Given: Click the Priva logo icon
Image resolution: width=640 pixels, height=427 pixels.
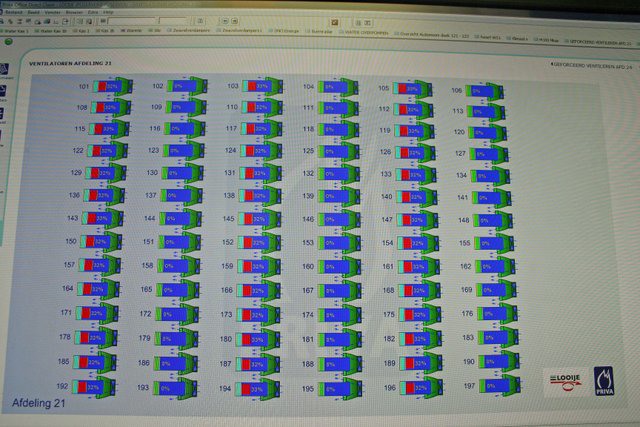Looking at the screenshot, I should click(605, 381).
